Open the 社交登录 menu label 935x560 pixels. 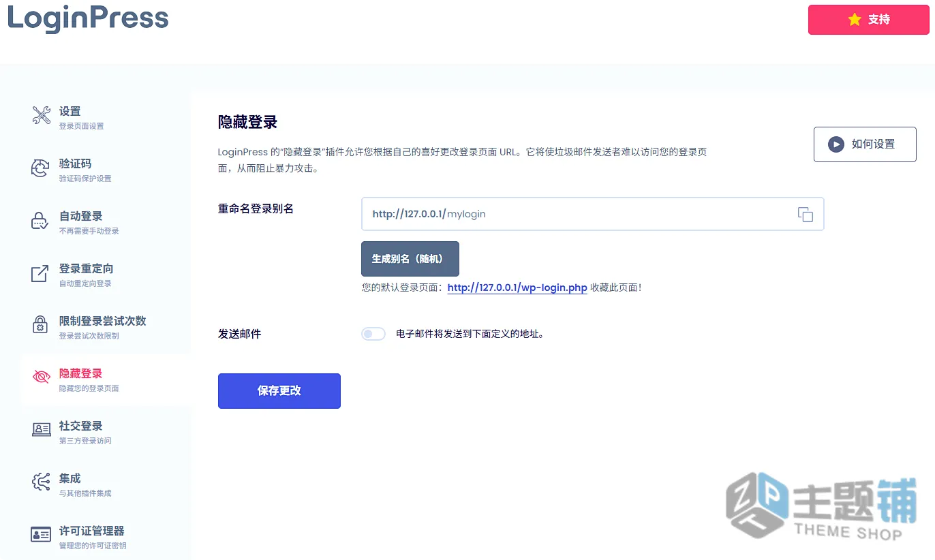[81, 426]
